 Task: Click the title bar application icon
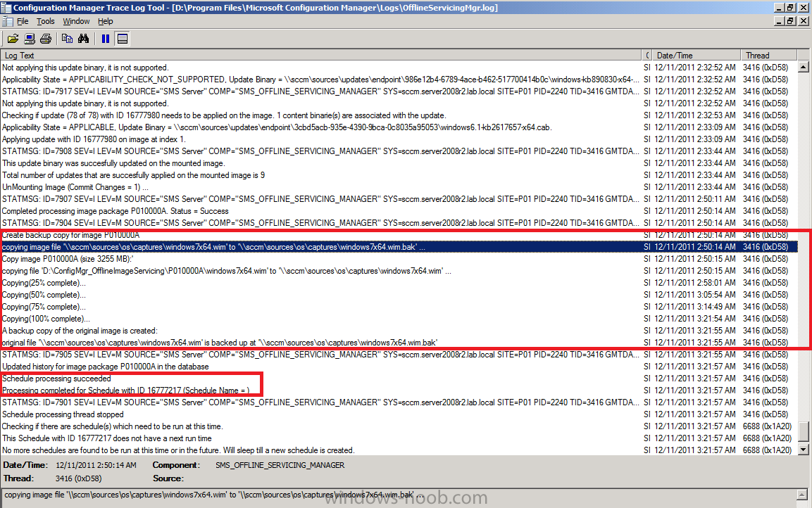[x=6, y=7]
